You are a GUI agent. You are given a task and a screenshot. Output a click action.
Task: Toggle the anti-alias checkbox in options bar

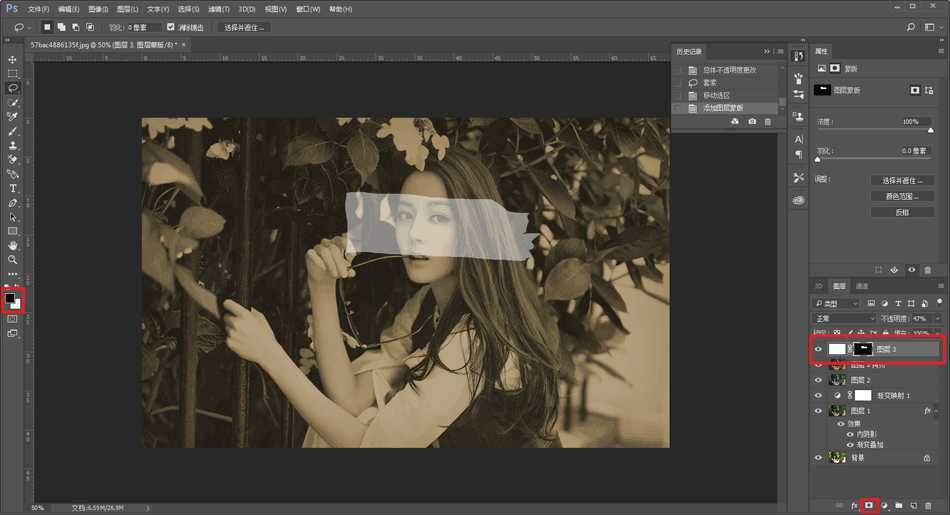point(171,27)
